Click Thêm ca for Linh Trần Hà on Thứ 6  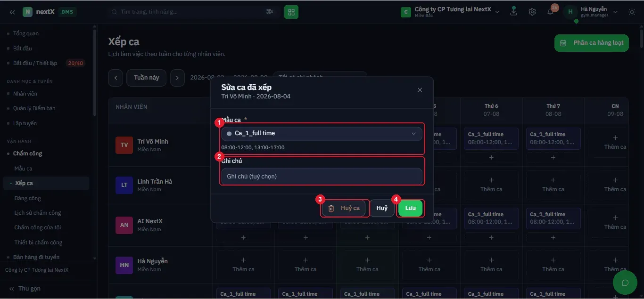(491, 185)
